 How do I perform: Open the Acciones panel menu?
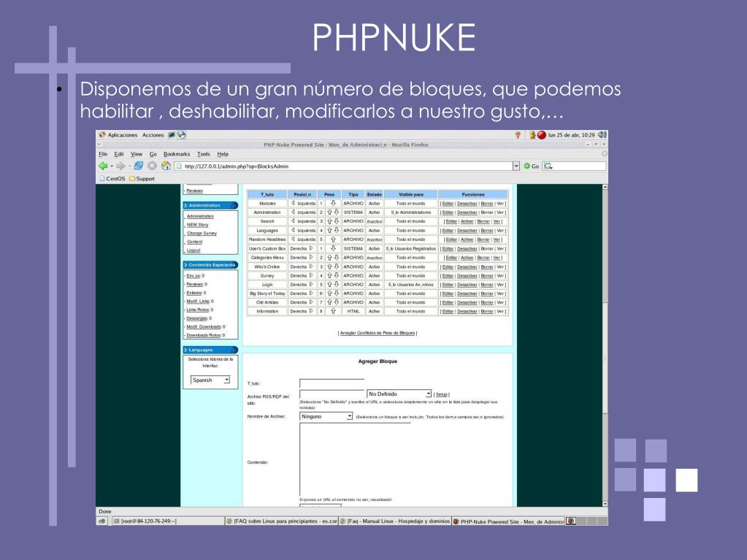(153, 135)
